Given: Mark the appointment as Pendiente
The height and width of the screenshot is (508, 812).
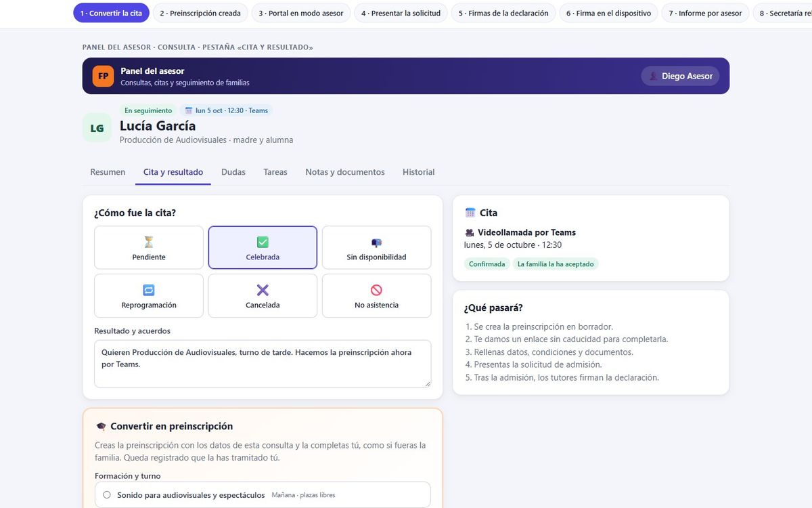Looking at the screenshot, I should point(149,247).
